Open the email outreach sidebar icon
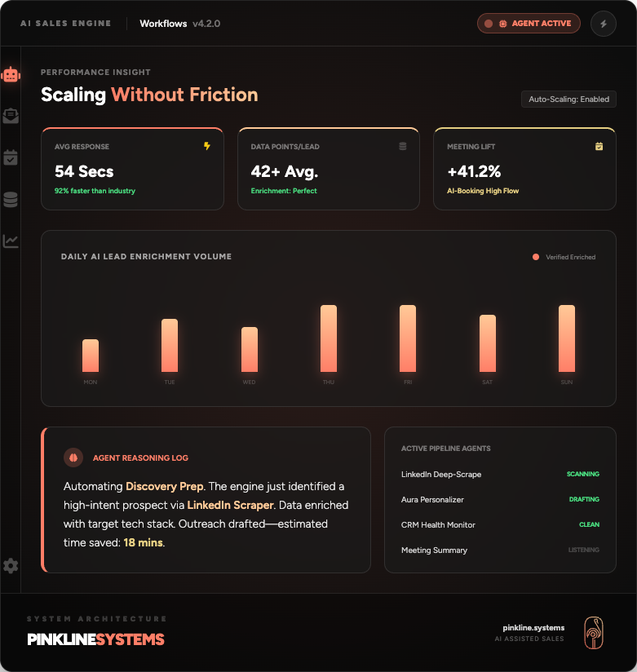 (x=11, y=116)
